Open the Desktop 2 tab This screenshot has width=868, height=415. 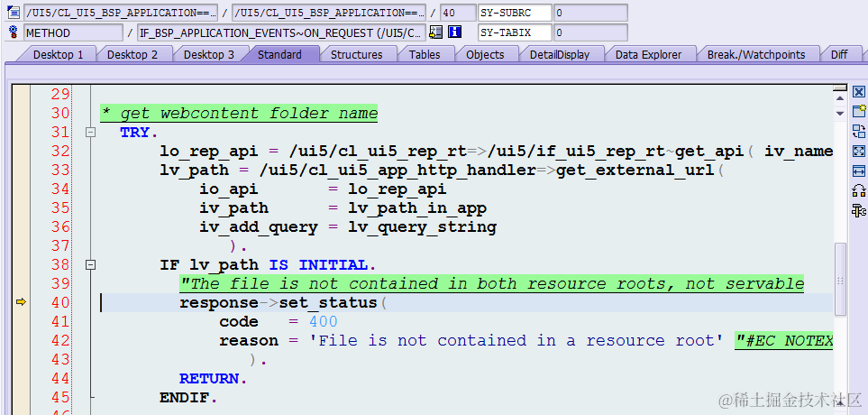tap(132, 54)
